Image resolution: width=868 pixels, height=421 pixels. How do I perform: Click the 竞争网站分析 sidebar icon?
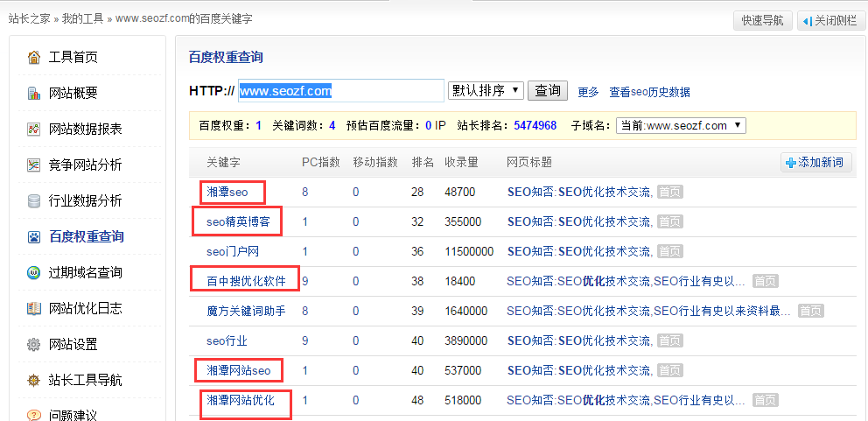pos(34,165)
